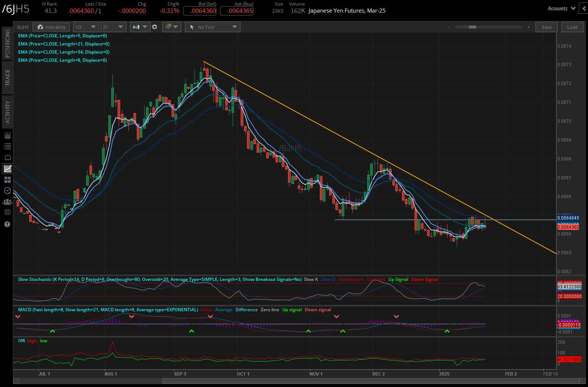
Task: Click the clock history icon in sidebar
Action: tap(7, 191)
